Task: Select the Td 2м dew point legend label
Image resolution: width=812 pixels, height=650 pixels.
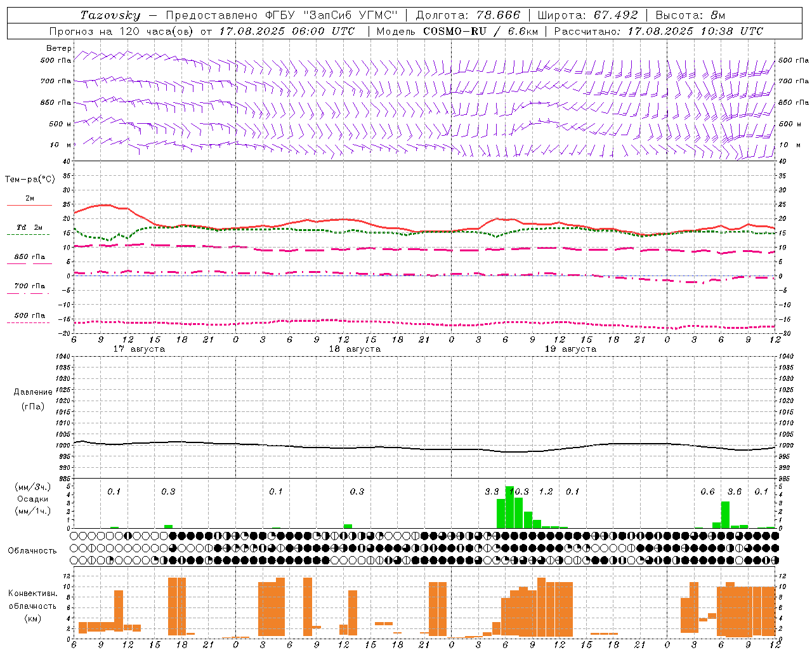Action: click(x=30, y=227)
